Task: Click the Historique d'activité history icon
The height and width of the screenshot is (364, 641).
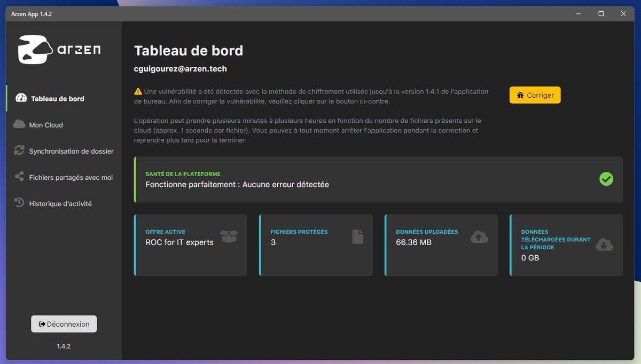Action: coord(19,203)
